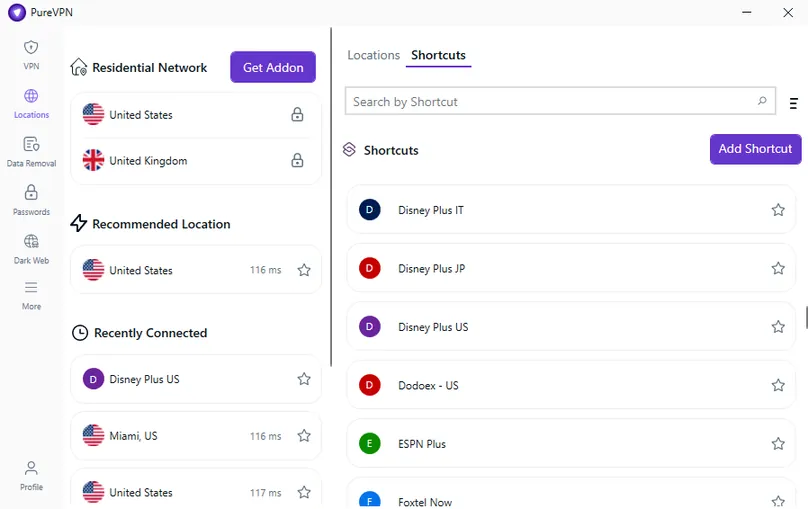Connect to recommended United States 116 ms

196,270
